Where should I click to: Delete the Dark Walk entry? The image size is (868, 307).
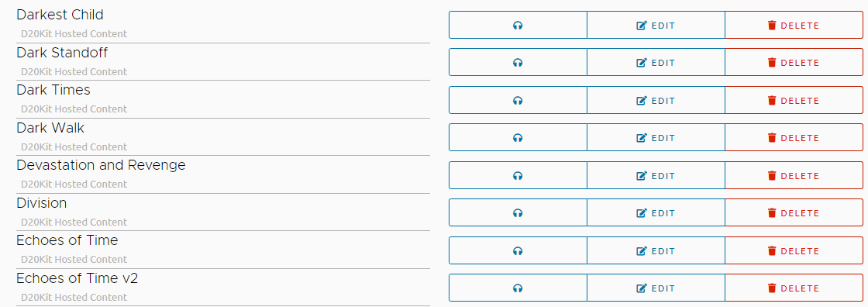pos(794,137)
